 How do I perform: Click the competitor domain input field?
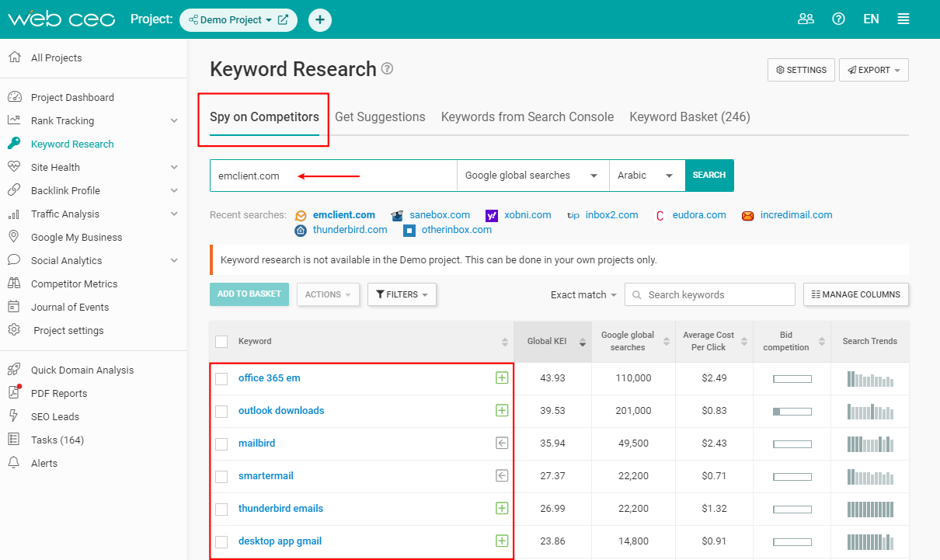333,176
